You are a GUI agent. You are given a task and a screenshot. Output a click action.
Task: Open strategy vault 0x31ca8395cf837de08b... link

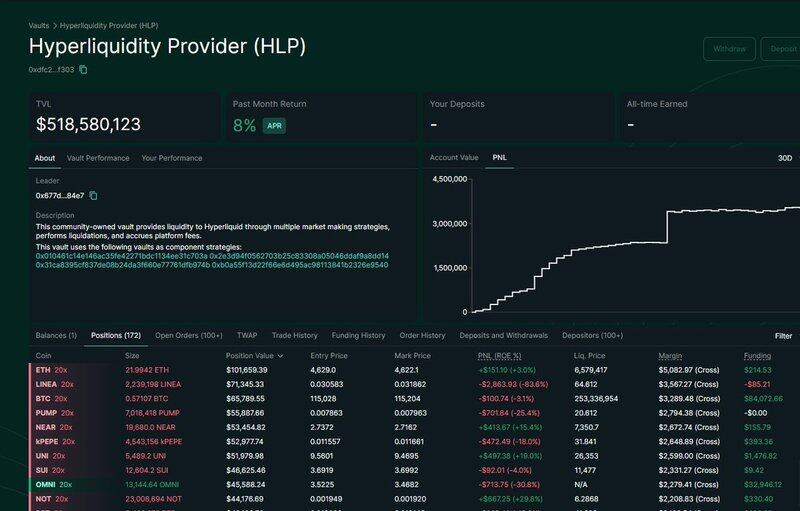point(122,265)
